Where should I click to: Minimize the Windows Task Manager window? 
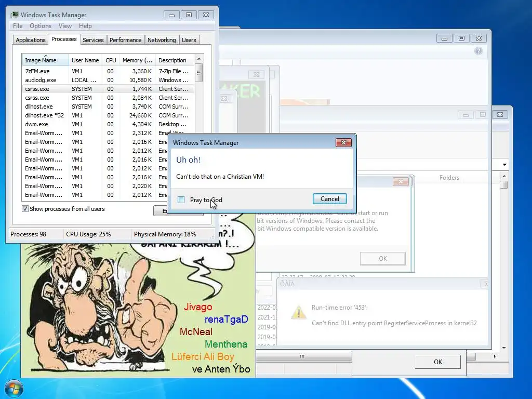pos(171,15)
